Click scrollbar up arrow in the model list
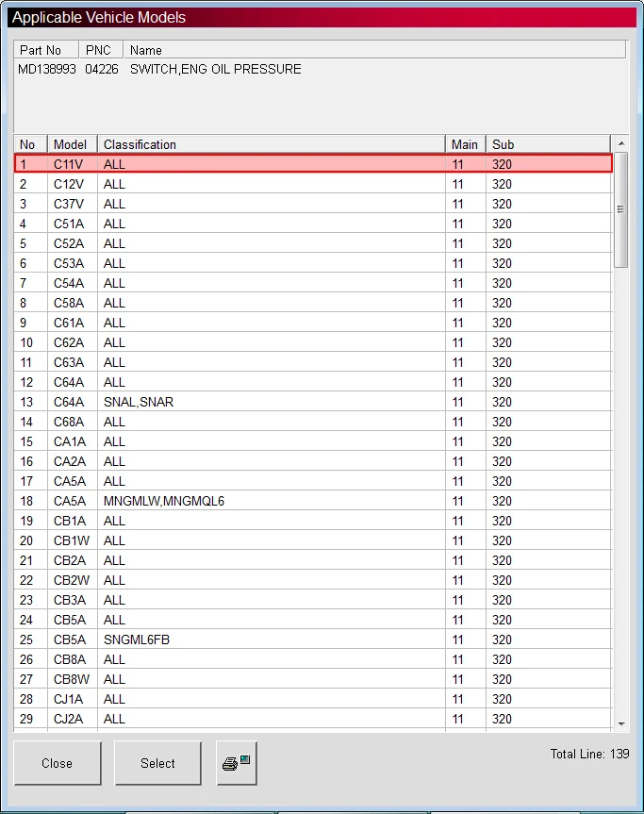Image resolution: width=644 pixels, height=814 pixels. pos(621,143)
